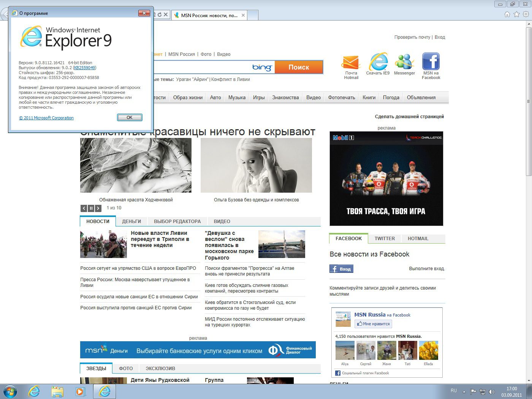Show hidden tray icons arrow

click(464, 392)
